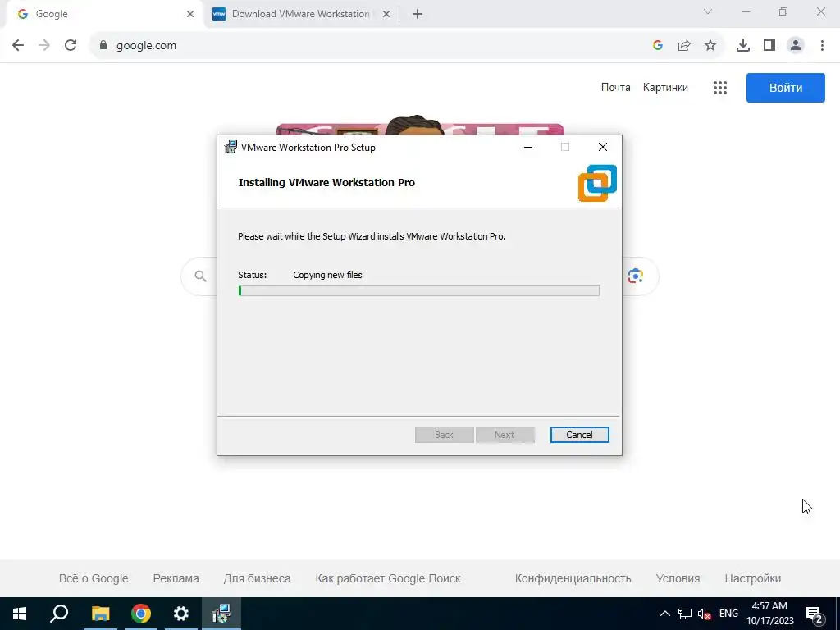The height and width of the screenshot is (630, 840).
Task: Click Chrome taskbar icon
Action: click(x=141, y=614)
